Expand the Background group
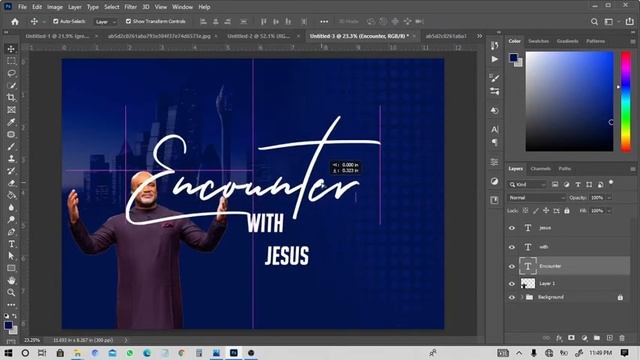This screenshot has height=360, width=640. pyautogui.click(x=522, y=297)
